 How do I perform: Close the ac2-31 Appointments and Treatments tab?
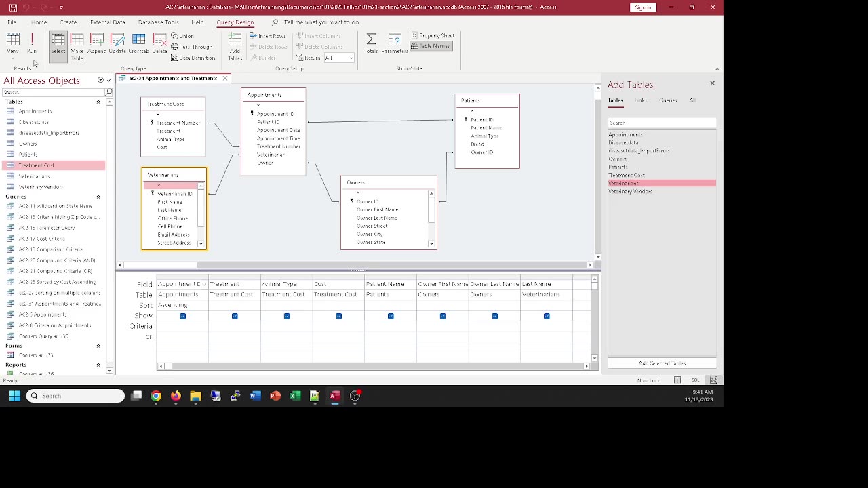pyautogui.click(x=225, y=78)
